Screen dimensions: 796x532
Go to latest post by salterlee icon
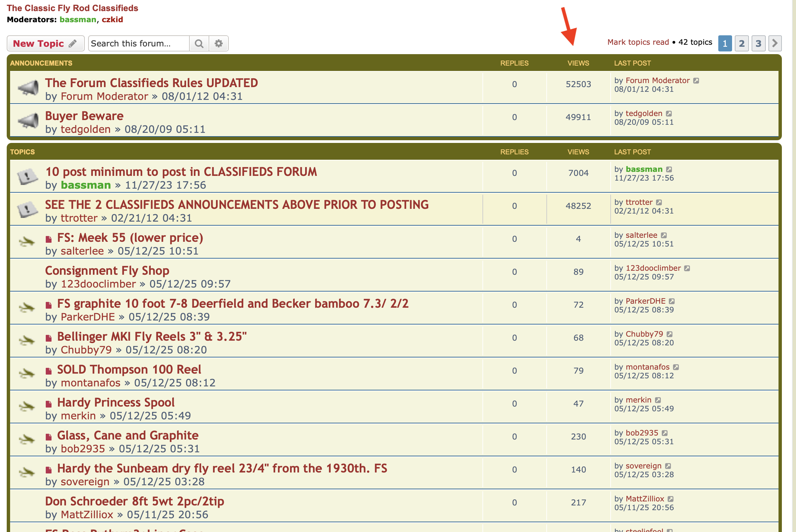pyautogui.click(x=664, y=235)
